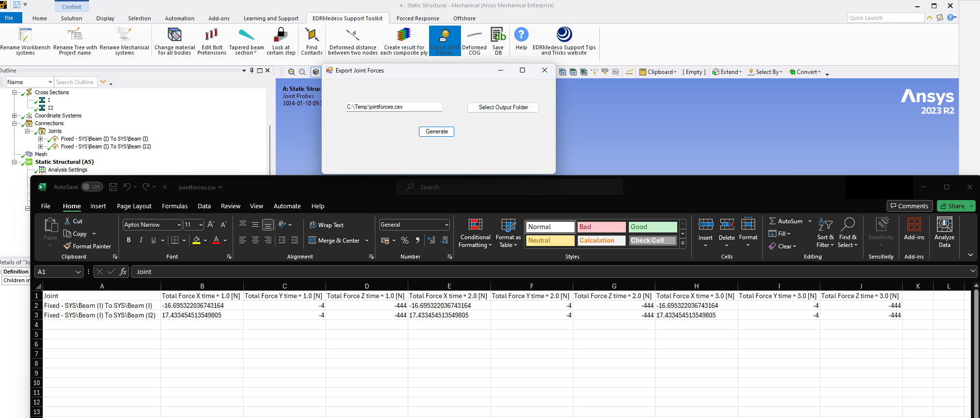Click Excel Save icon in title bar

pyautogui.click(x=113, y=187)
